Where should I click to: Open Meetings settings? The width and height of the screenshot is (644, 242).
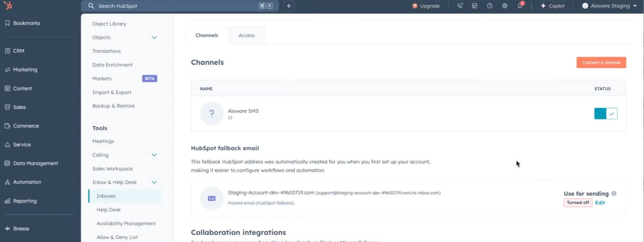[x=103, y=142]
